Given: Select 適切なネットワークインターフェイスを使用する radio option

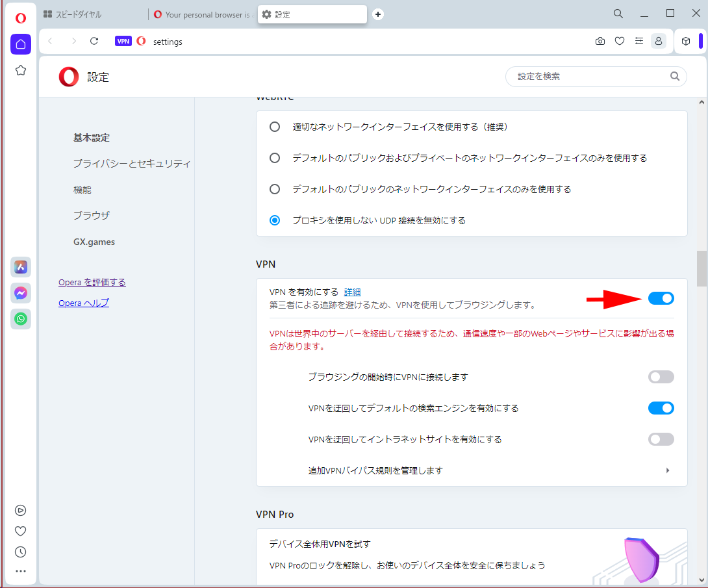Looking at the screenshot, I should point(275,127).
